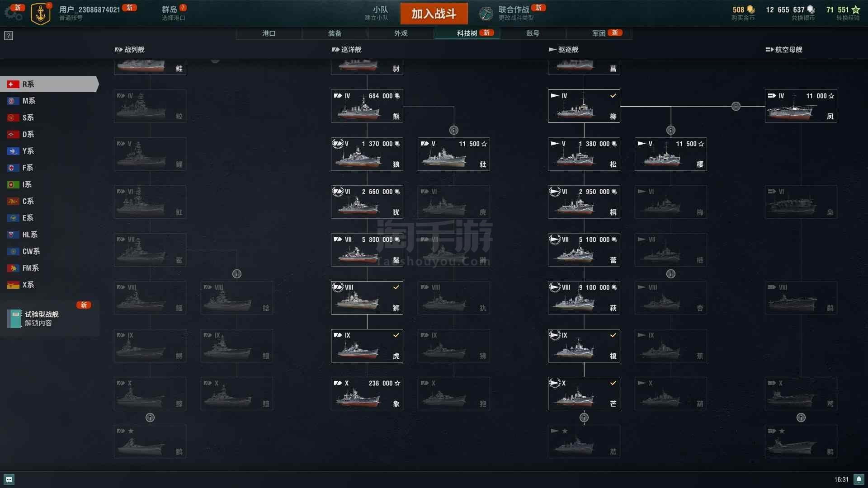This screenshot has height=488, width=868.
Task: Click the info icon below tier X 芒 destroyer
Action: point(584,418)
